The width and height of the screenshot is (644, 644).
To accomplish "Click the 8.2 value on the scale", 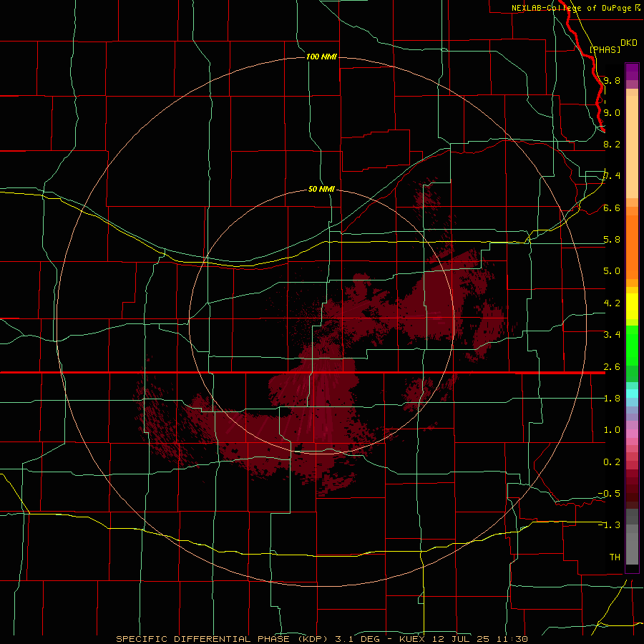I will pyautogui.click(x=612, y=144).
